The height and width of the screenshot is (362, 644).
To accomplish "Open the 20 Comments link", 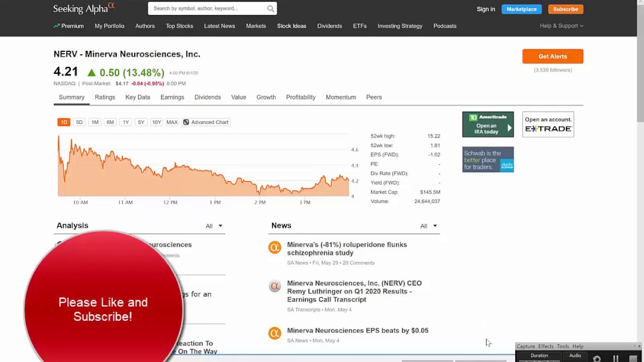I will coord(359,263).
